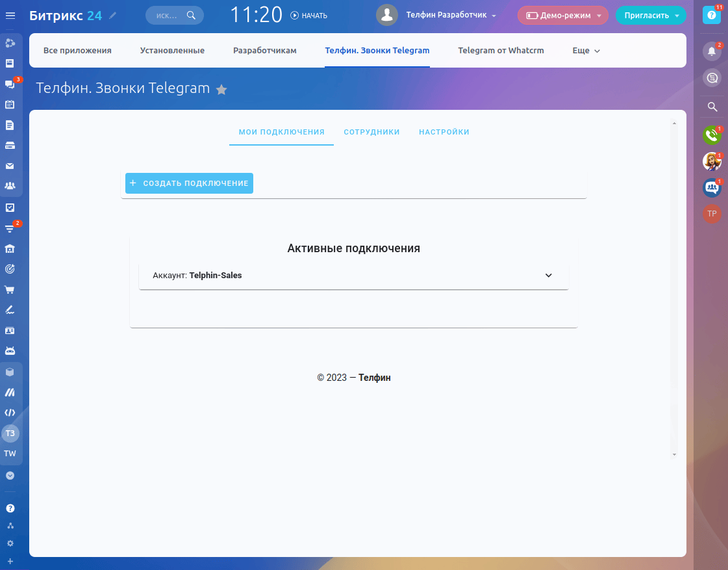Open the code brackets developer icon
Screen dimensions: 728x570
tap(10, 413)
